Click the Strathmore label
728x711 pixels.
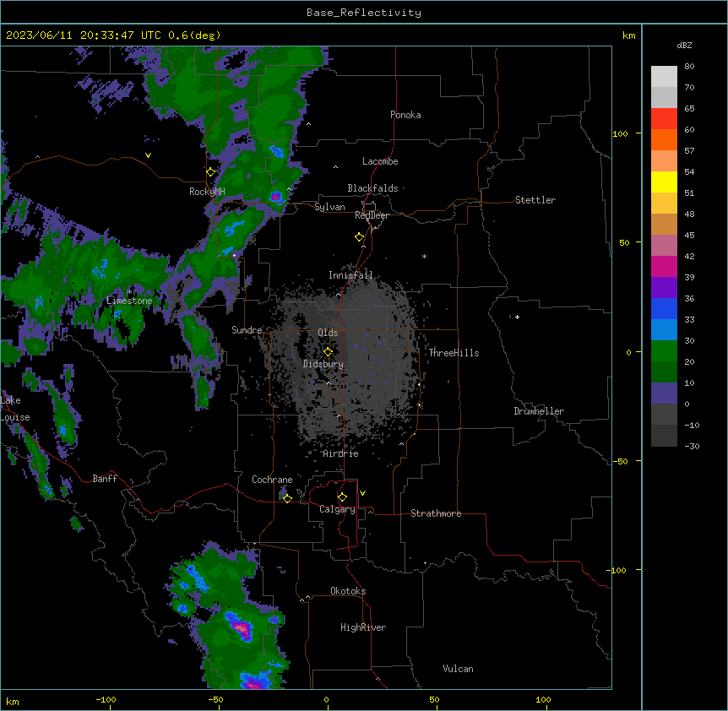click(x=436, y=513)
